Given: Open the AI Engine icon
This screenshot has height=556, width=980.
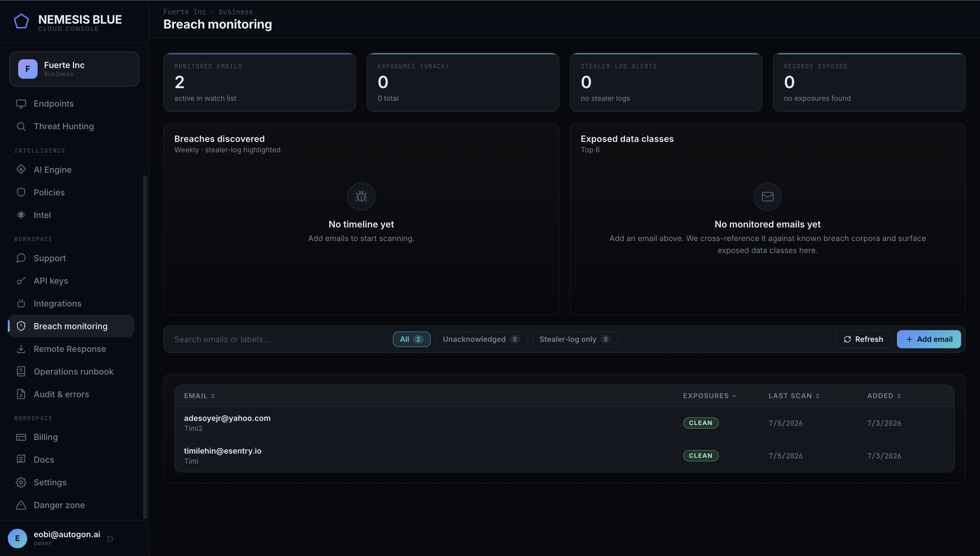Looking at the screenshot, I should (21, 169).
